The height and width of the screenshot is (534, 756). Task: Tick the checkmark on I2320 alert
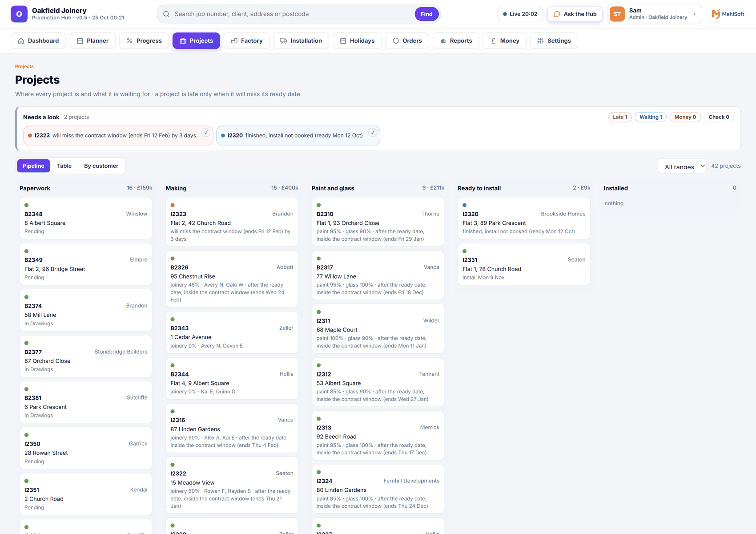tap(373, 132)
